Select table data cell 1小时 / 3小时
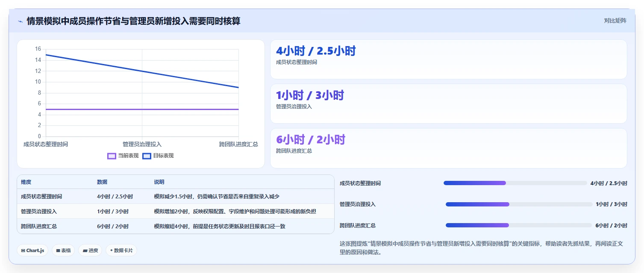Image resolution: width=644 pixels, height=273 pixels. point(113,212)
